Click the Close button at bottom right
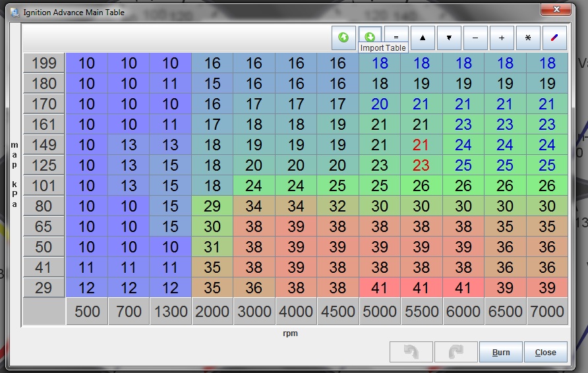This screenshot has width=588, height=373. point(545,352)
